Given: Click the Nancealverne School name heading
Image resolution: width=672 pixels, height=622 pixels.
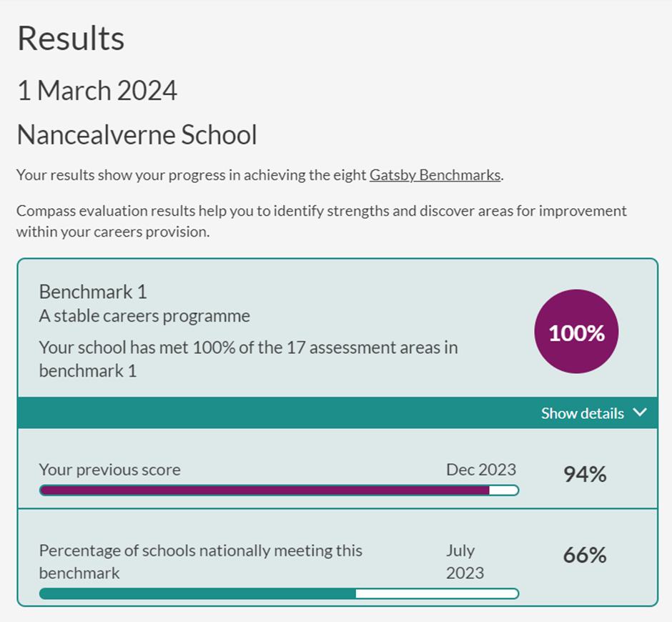Looking at the screenshot, I should (x=137, y=134).
